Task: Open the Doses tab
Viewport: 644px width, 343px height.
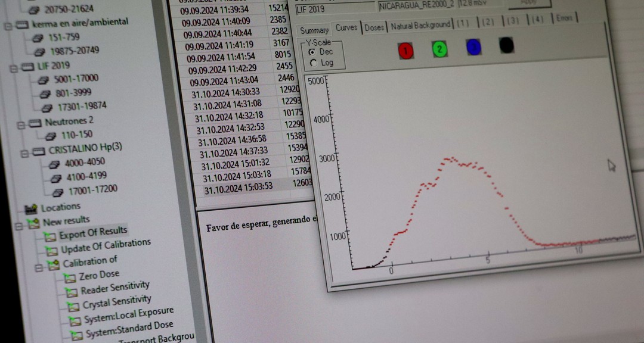Action: [x=374, y=27]
